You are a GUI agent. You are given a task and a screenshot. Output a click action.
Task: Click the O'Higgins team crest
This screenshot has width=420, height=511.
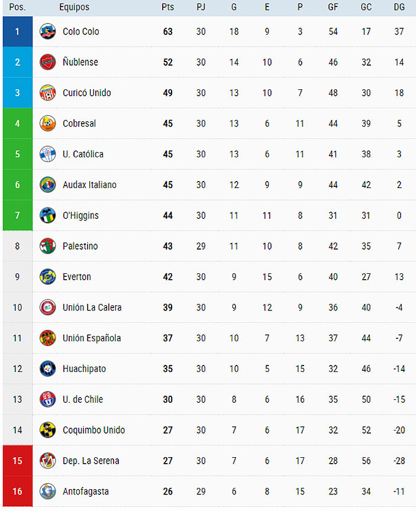(x=47, y=216)
